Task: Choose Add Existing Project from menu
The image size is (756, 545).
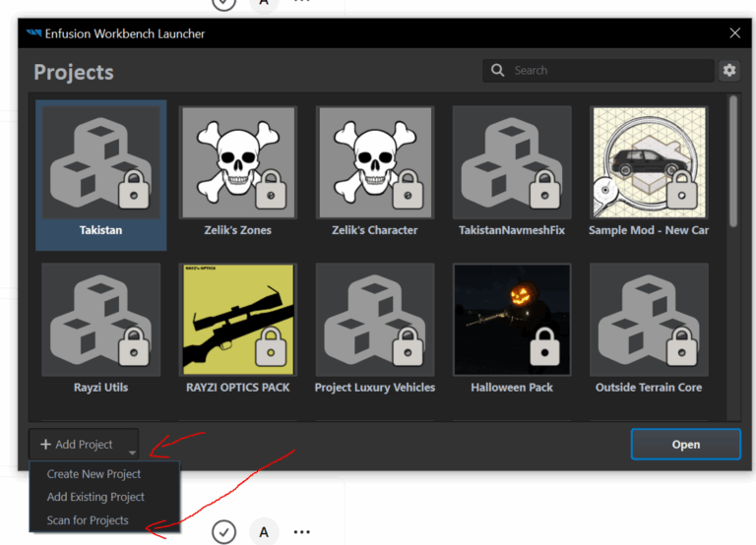Action: pos(95,497)
